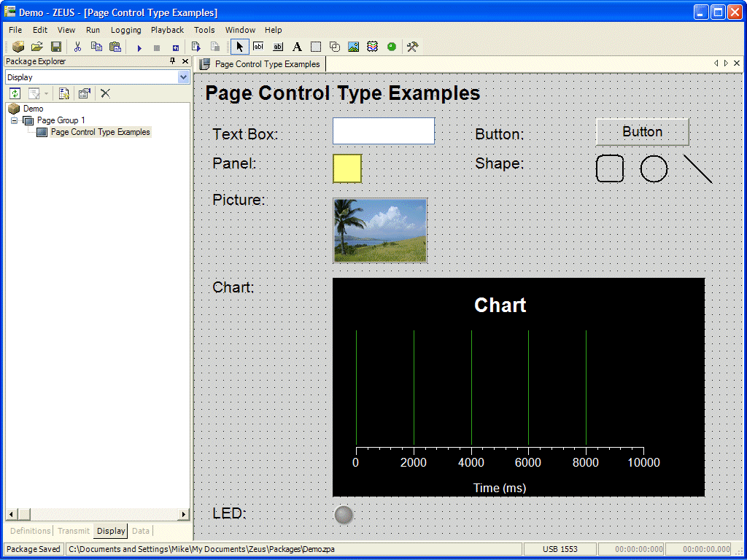This screenshot has width=747, height=560.
Task: Switch to the Definitions bottom tab
Action: [31, 531]
